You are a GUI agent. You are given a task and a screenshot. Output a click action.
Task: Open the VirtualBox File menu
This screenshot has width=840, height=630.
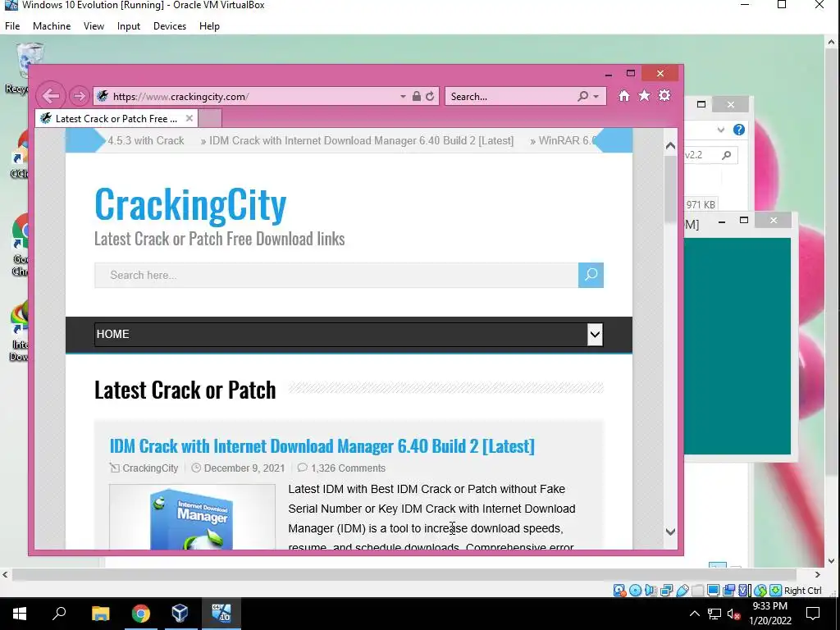point(12,25)
